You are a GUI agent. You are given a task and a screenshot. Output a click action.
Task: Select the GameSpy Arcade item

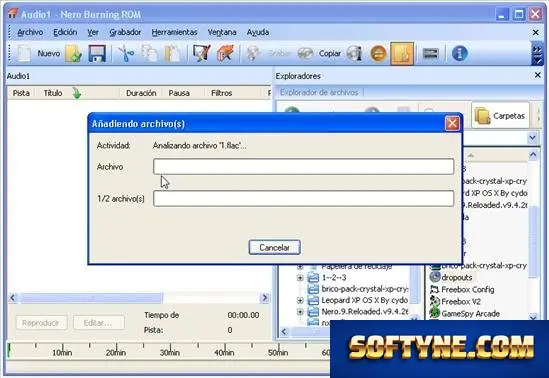pyautogui.click(x=470, y=314)
